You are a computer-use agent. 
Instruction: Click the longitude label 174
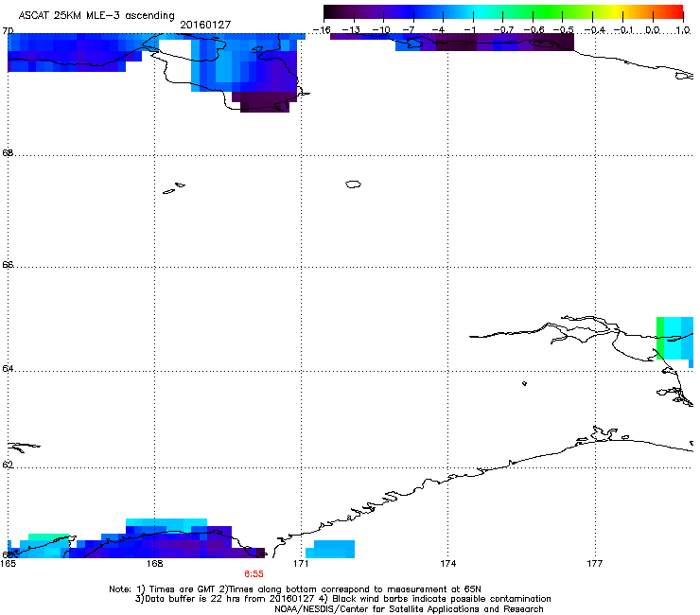447,564
